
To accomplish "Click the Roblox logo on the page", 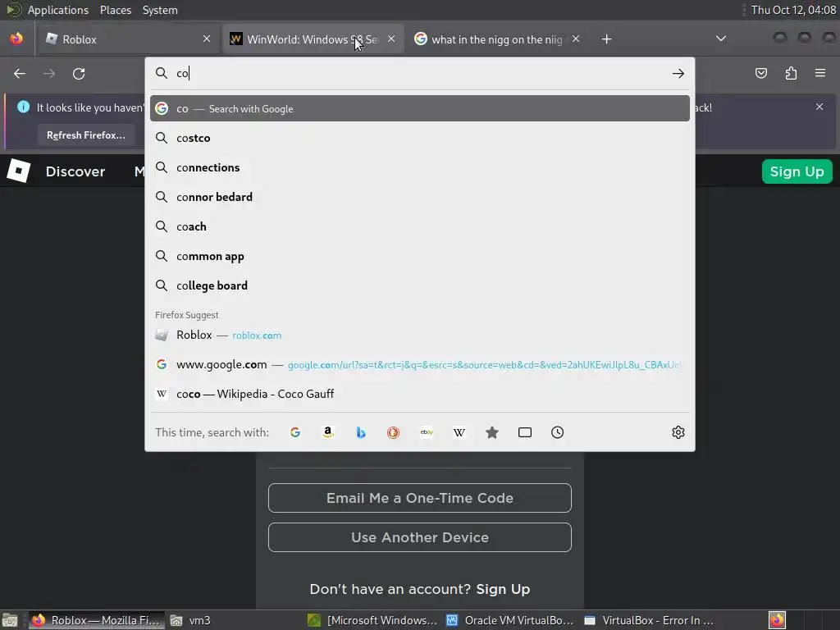I will click(19, 171).
